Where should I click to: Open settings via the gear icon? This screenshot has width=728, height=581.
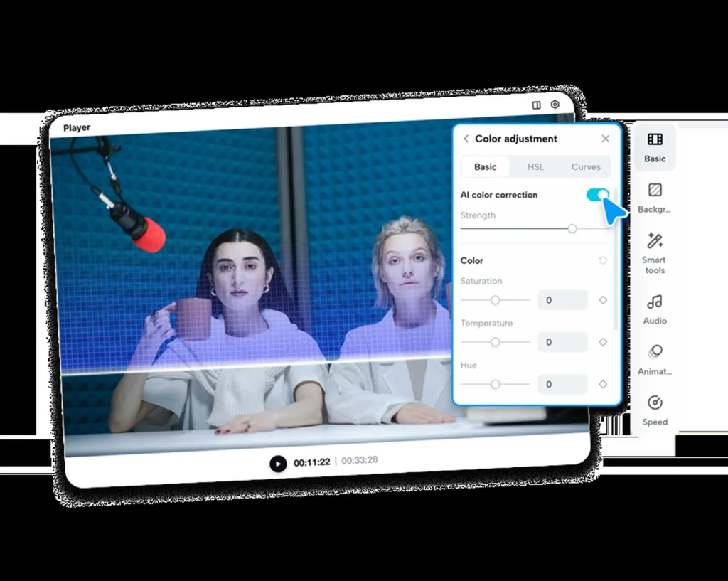coord(555,105)
